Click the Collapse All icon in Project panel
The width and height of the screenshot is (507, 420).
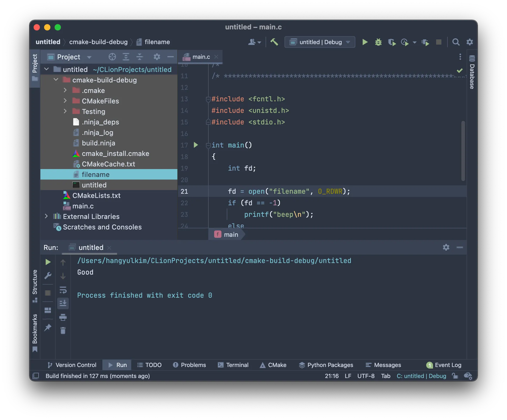(140, 57)
